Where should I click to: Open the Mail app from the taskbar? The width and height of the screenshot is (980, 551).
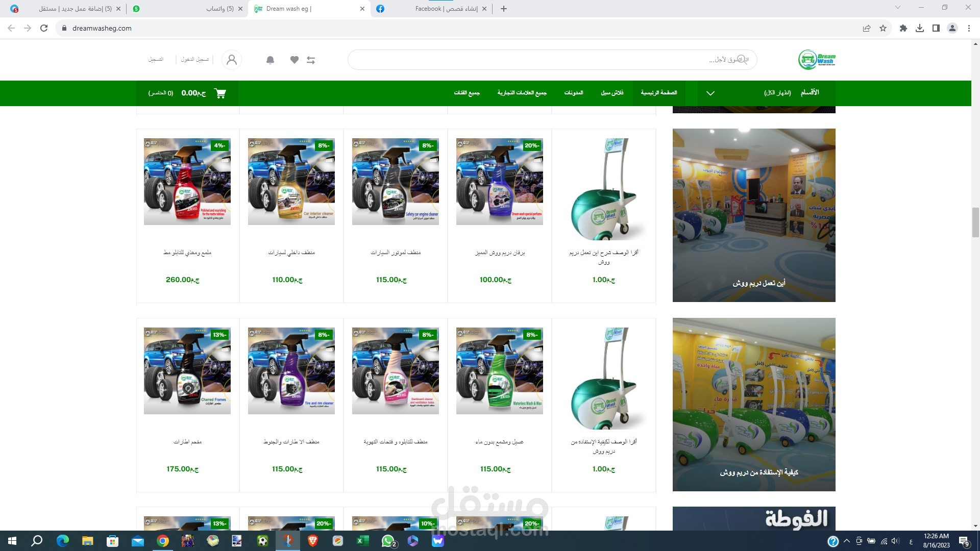click(137, 541)
